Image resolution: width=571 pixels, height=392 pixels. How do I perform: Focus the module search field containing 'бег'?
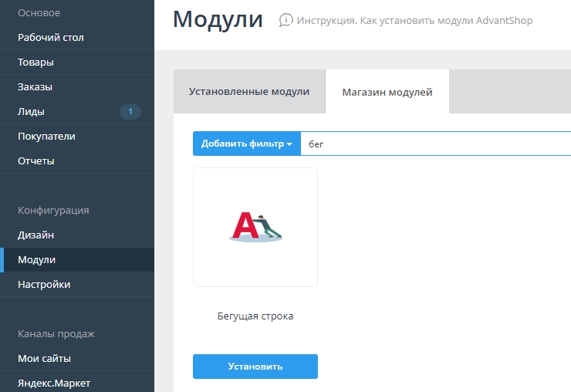click(432, 144)
